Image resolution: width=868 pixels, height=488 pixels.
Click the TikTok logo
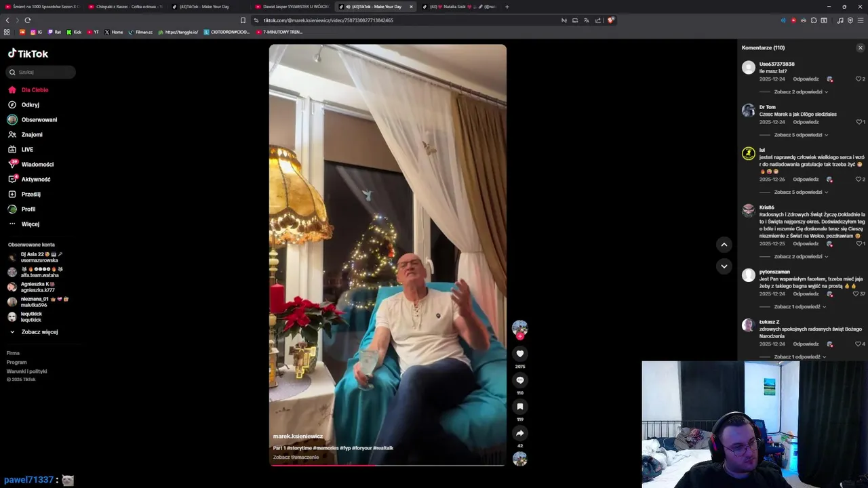28,54
